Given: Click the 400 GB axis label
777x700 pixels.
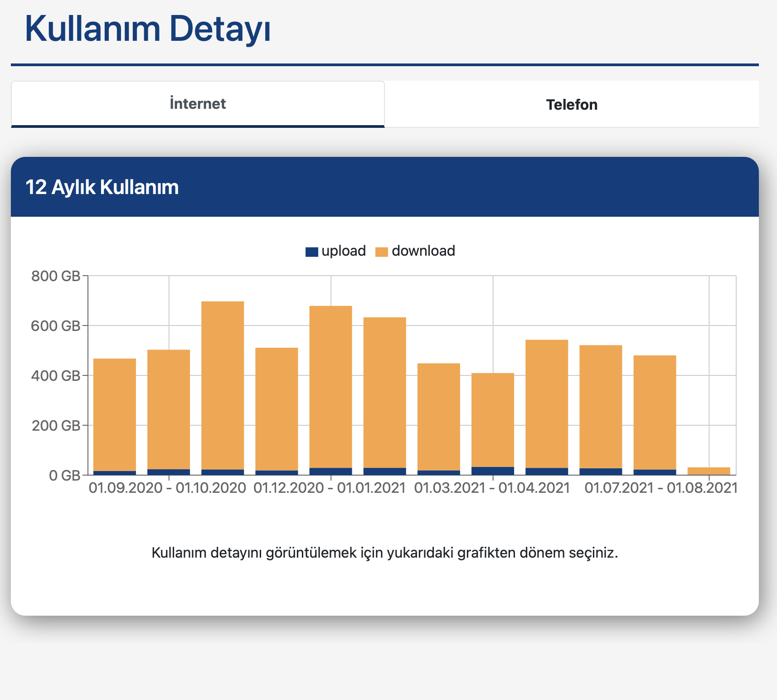Looking at the screenshot, I should (x=56, y=375).
